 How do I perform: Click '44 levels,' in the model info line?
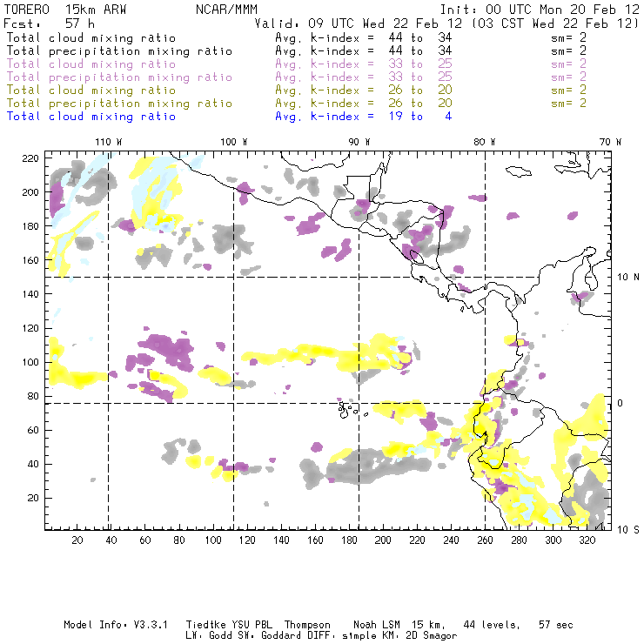point(492,625)
